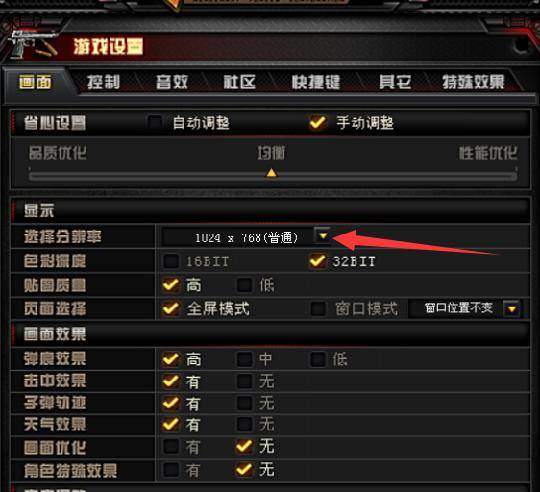The height and width of the screenshot is (492, 540).
Task: Click the 32BIT color depth checkmark
Action: [x=318, y=261]
